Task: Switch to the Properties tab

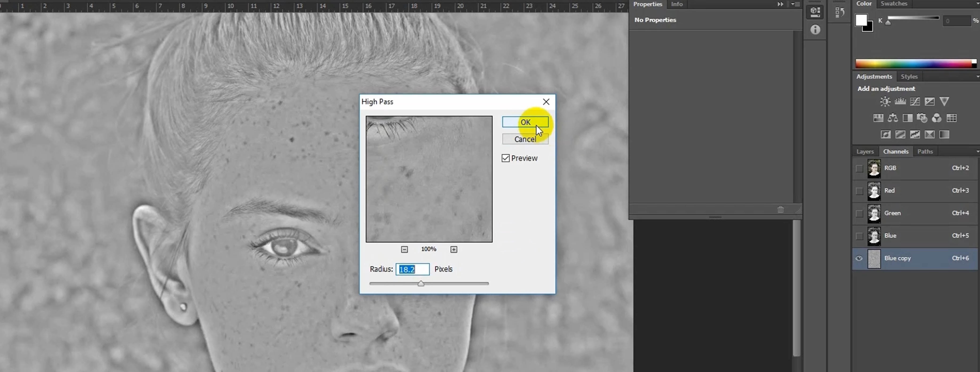Action: pos(647,4)
